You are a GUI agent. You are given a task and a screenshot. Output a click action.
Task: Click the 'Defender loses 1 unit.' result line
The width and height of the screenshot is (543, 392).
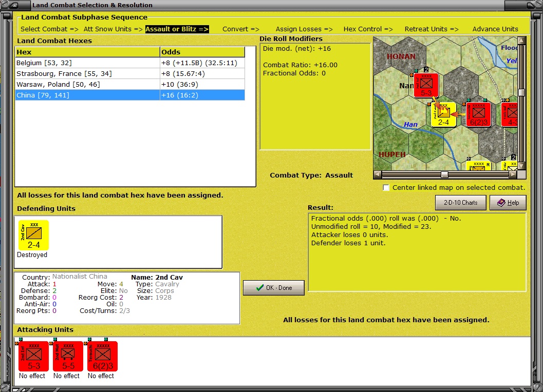tap(348, 243)
